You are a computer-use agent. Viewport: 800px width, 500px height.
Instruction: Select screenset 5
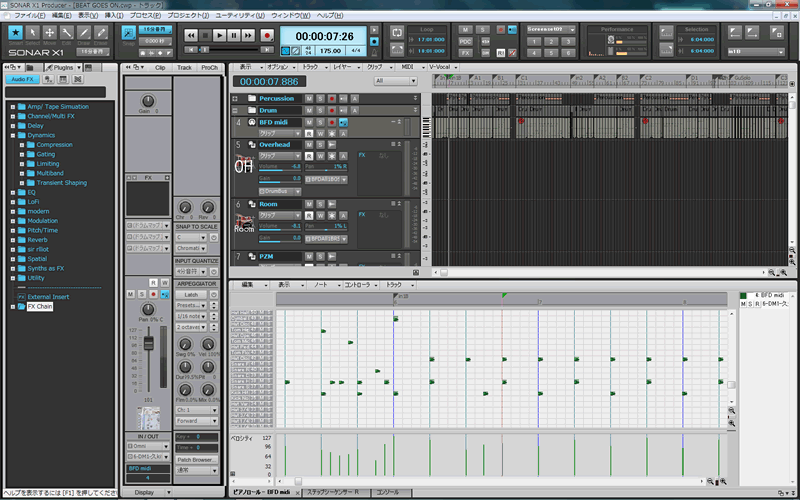tap(551, 53)
